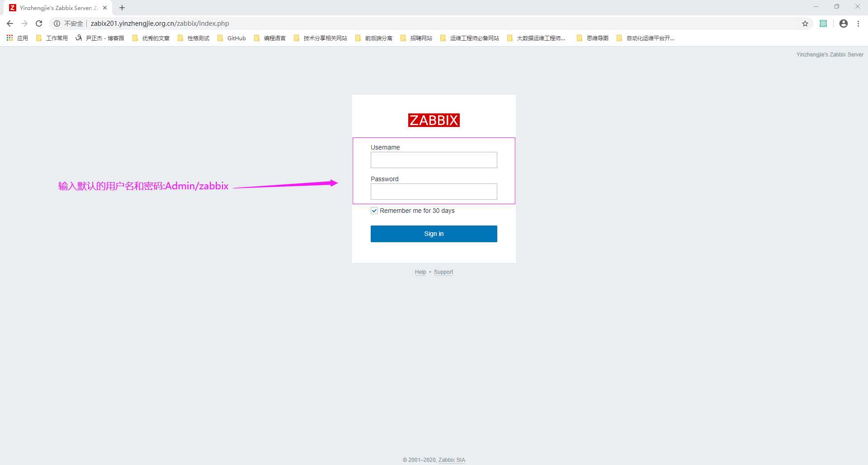
Task: Click the Username label
Action: (385, 147)
